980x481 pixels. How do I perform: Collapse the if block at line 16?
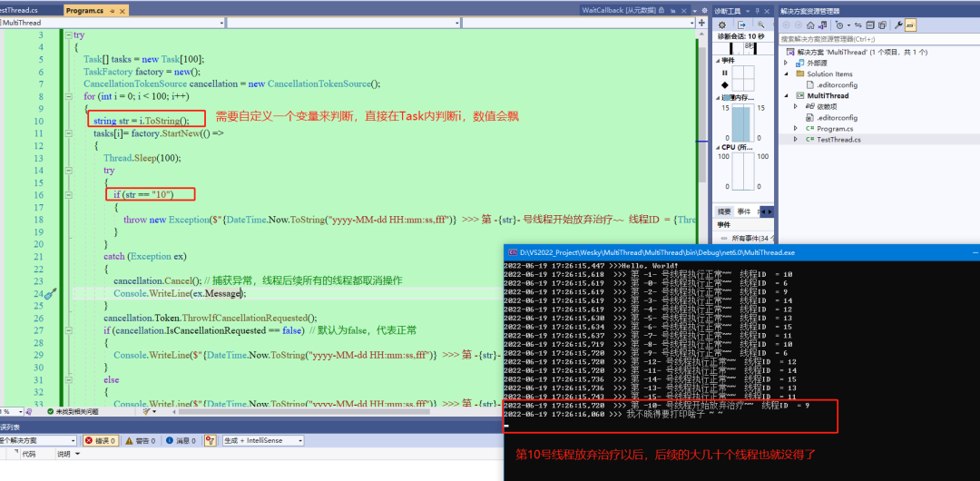click(x=68, y=194)
